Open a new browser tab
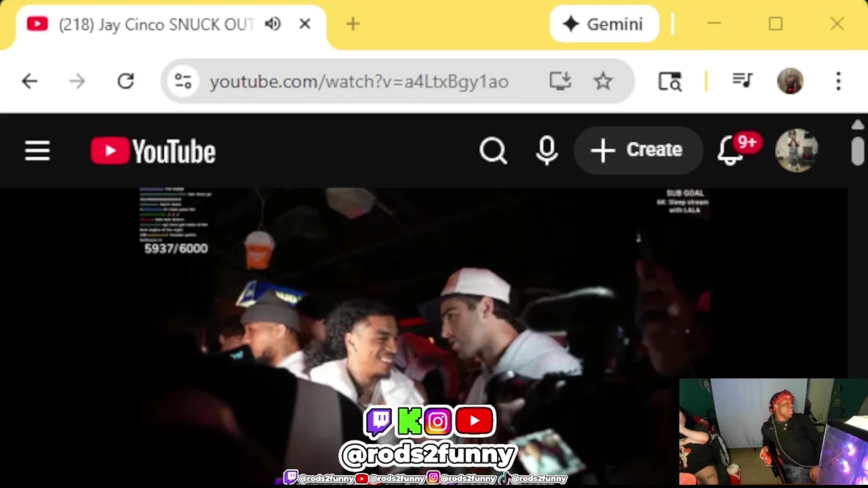The width and height of the screenshot is (868, 488). point(353,24)
